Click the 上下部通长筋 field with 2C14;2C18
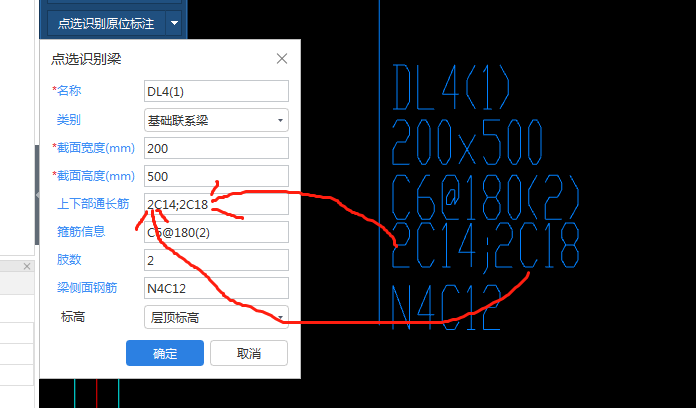 [x=216, y=204]
